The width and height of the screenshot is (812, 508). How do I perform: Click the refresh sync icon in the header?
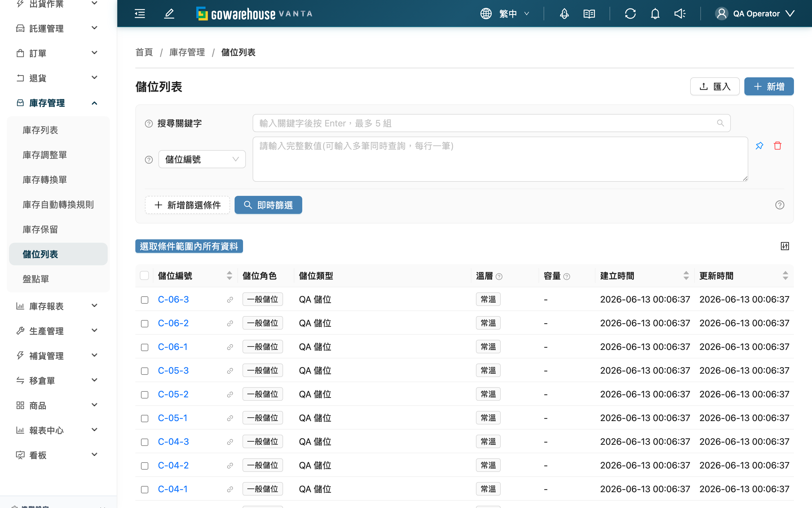tap(630, 14)
